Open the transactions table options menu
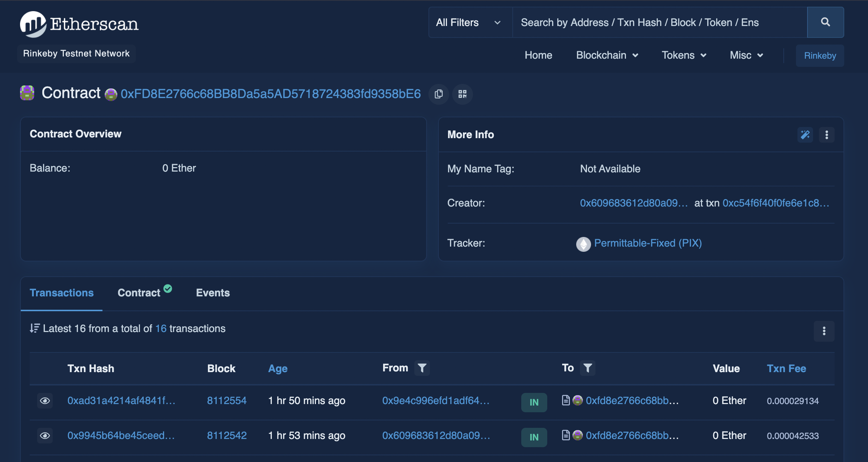 tap(824, 331)
